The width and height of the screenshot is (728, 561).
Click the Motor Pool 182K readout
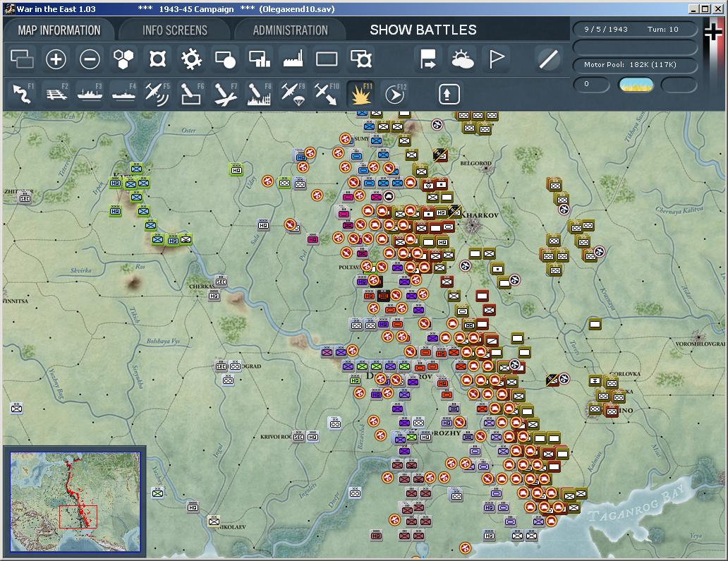[635, 64]
